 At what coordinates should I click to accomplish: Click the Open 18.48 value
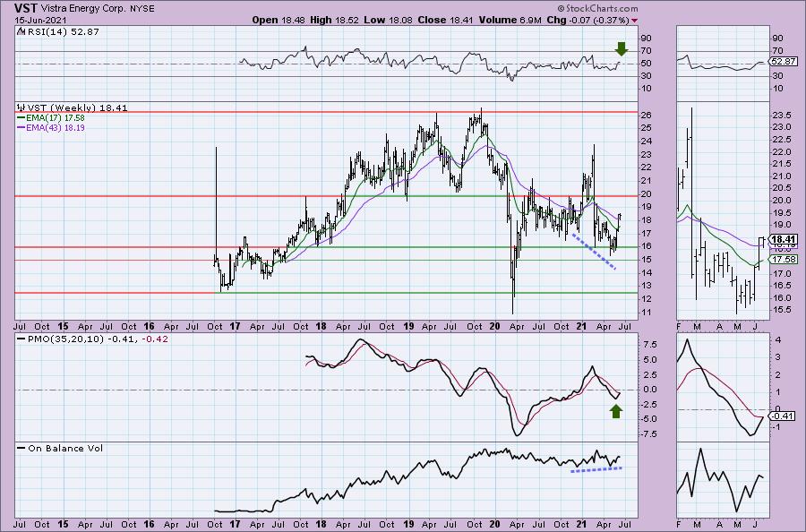pos(279,20)
